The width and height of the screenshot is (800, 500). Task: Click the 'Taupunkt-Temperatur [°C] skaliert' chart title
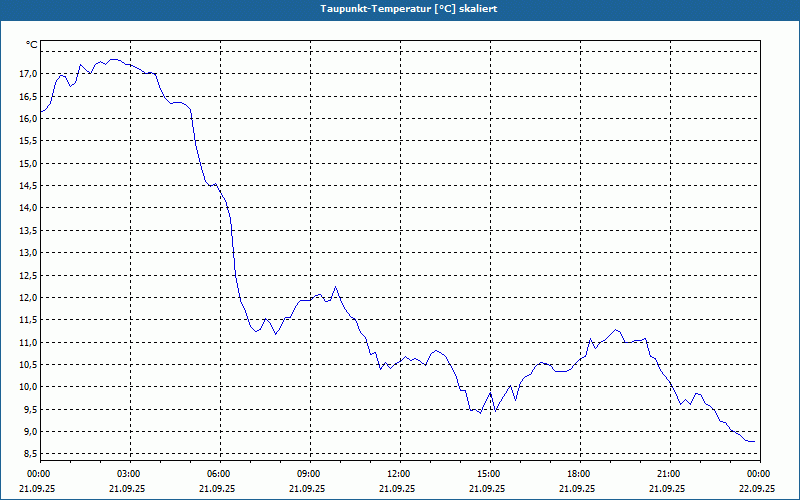click(x=409, y=9)
